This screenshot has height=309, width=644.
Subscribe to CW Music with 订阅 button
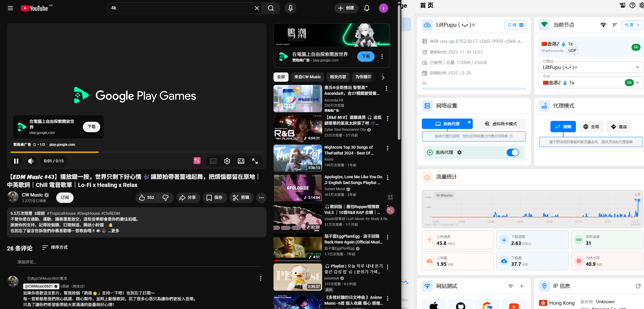[65, 197]
